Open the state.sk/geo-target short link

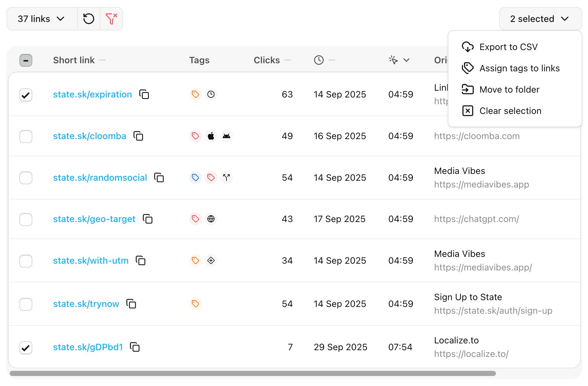coord(94,219)
